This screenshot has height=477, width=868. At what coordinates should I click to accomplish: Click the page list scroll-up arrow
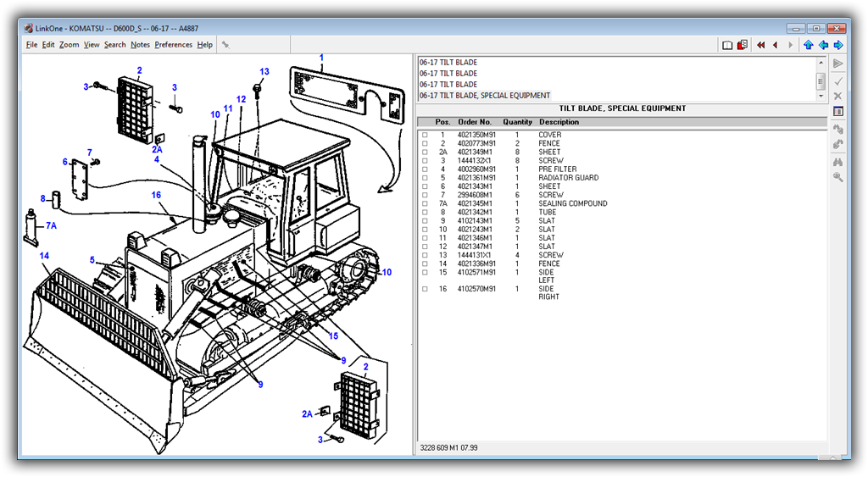point(821,63)
